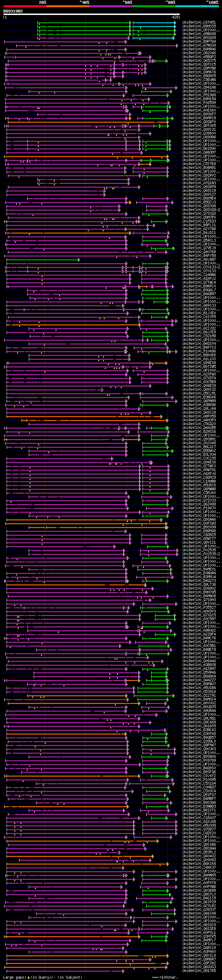Select the UniRef100_Q9SKP9 hit label
Viewport: 222px width, 980px height.
coord(199,187)
